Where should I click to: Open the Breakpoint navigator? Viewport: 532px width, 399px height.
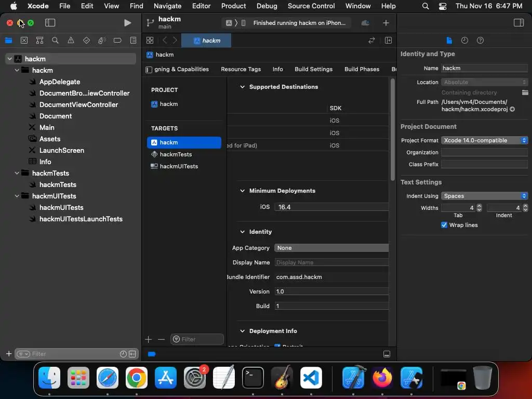click(117, 41)
